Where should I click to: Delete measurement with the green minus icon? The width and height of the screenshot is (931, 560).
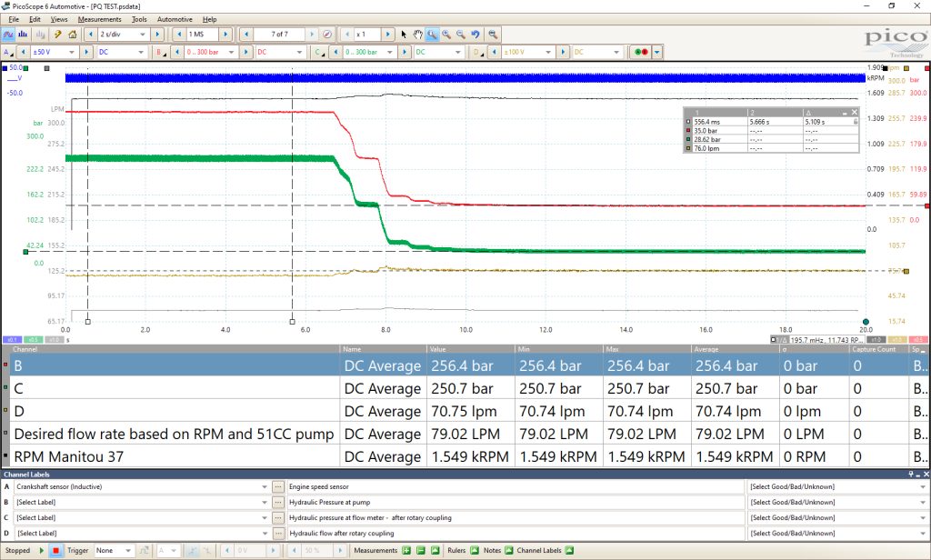(421, 551)
